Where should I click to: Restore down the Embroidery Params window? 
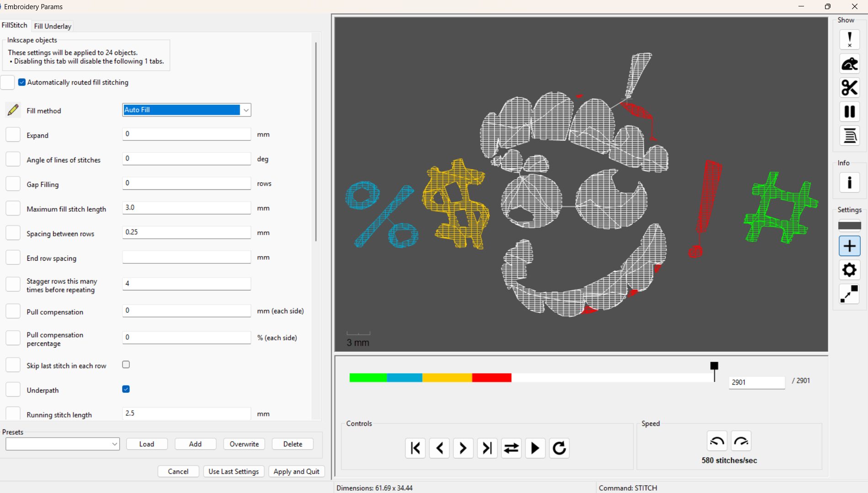point(828,6)
